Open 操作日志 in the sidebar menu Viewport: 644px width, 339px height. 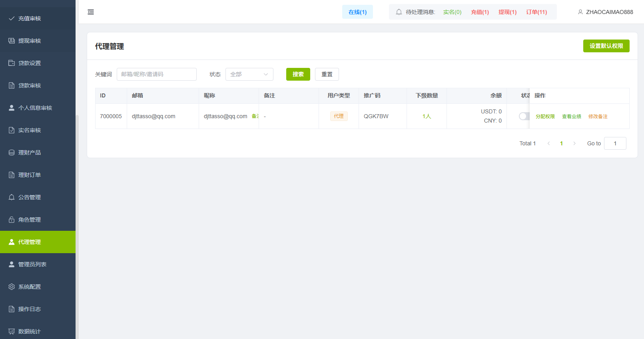tap(30, 309)
